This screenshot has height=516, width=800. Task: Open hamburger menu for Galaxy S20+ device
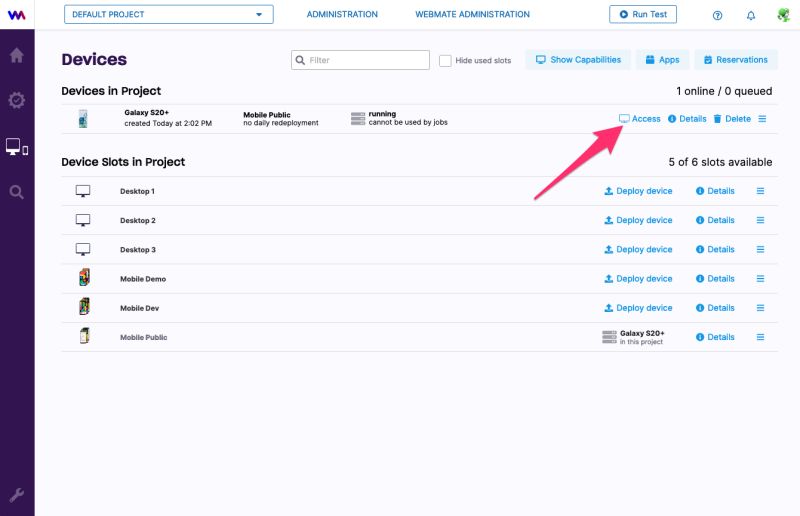[762, 119]
